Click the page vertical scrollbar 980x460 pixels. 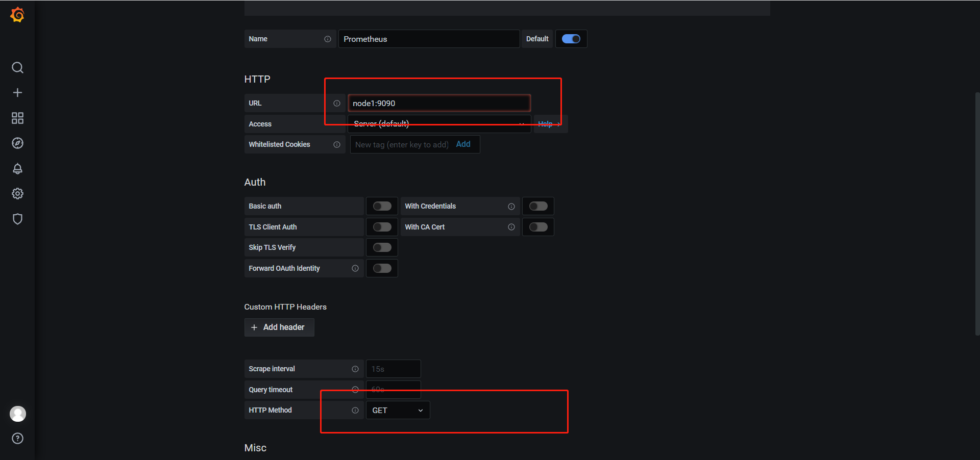tap(977, 214)
